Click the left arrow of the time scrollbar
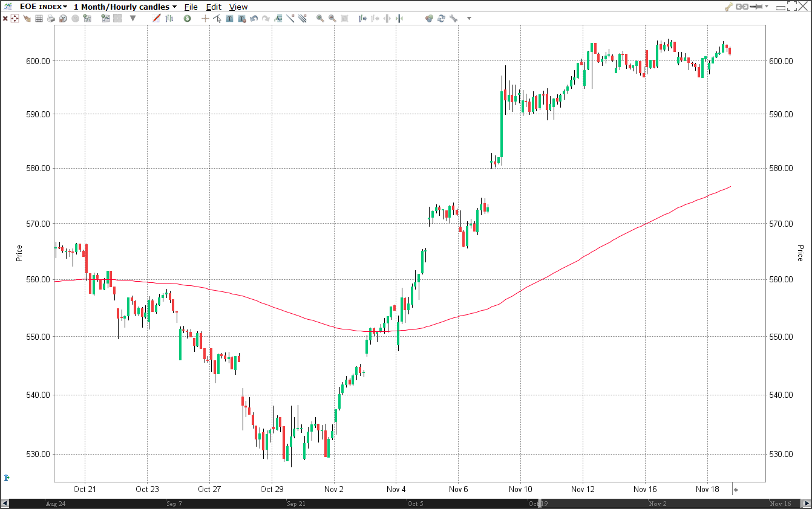The height and width of the screenshot is (509, 812). [x=5, y=503]
